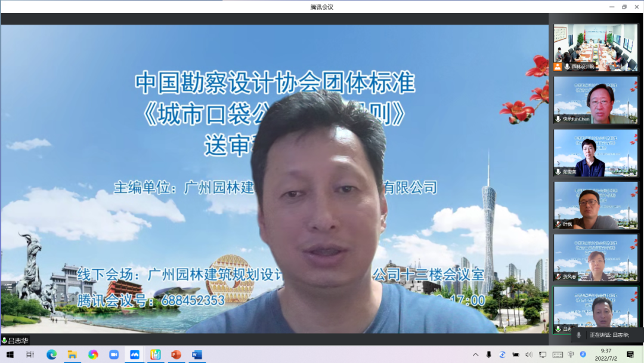This screenshot has height=363, width=644.
Task: Open the Windows notification center
Action: coord(630,355)
